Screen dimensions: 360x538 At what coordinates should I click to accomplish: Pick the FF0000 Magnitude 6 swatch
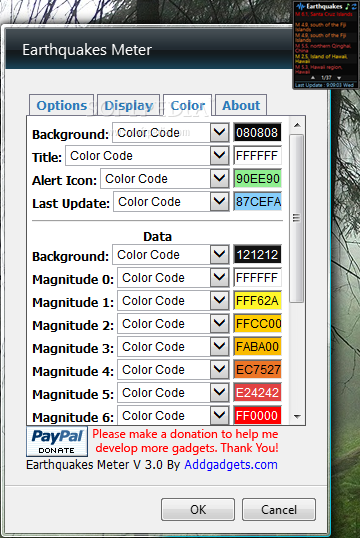tap(257, 416)
